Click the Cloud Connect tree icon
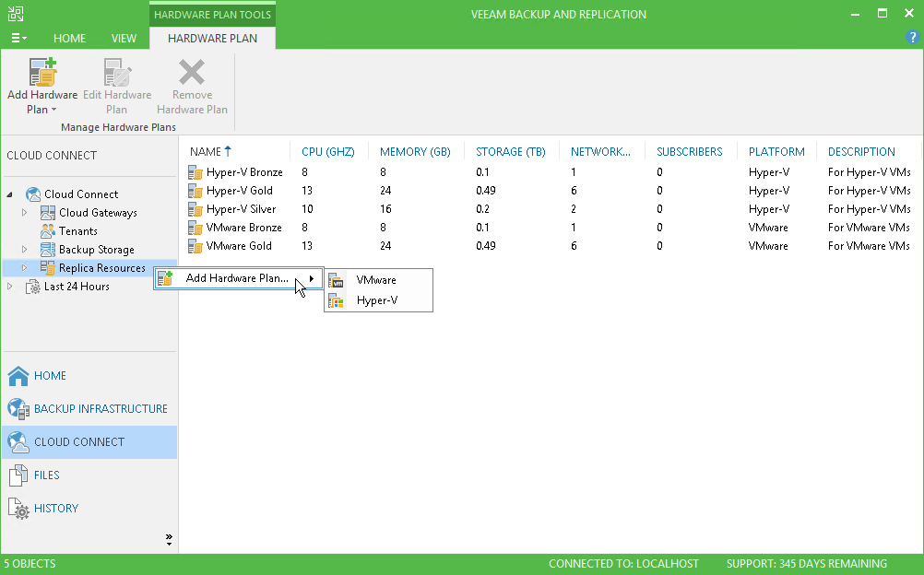Screen dimensions: 924x575 33,194
